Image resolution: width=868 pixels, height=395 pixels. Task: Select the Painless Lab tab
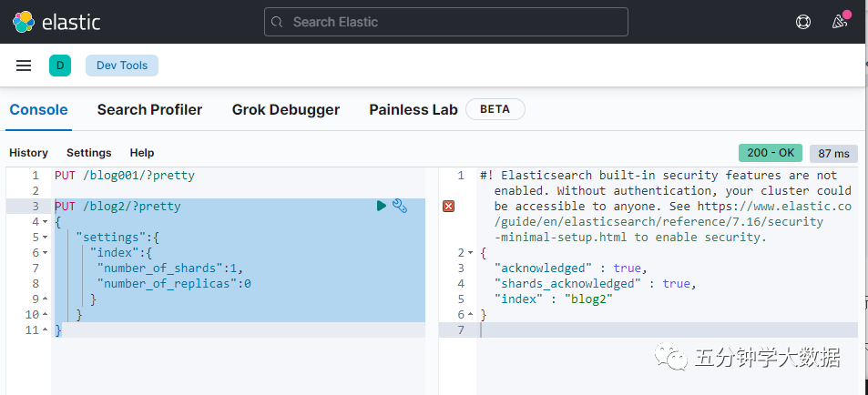pos(413,109)
